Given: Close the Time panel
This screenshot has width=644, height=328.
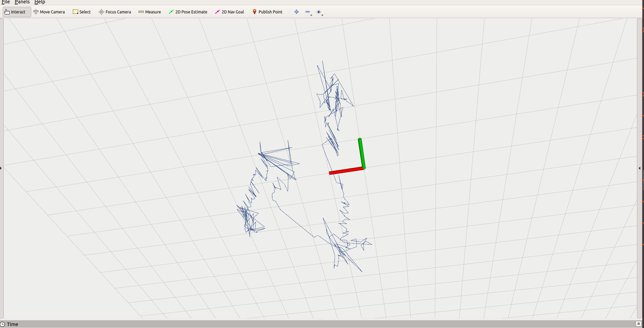Looking at the screenshot, I should [x=639, y=324].
